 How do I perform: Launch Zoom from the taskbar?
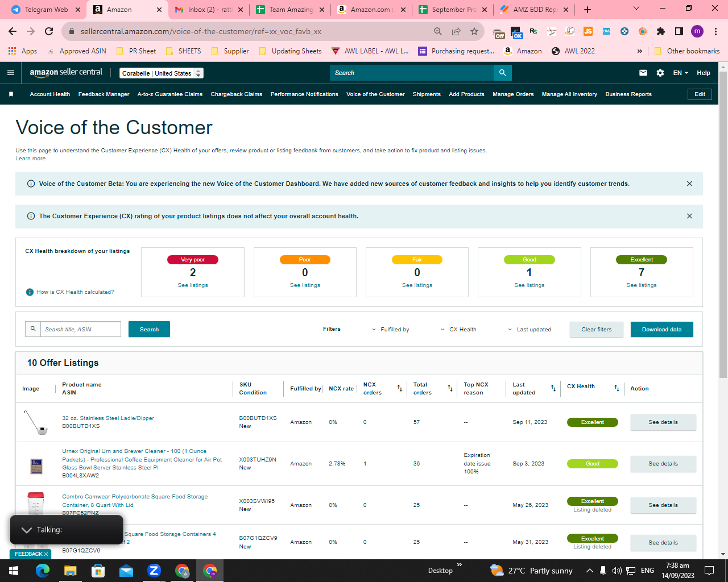point(154,571)
